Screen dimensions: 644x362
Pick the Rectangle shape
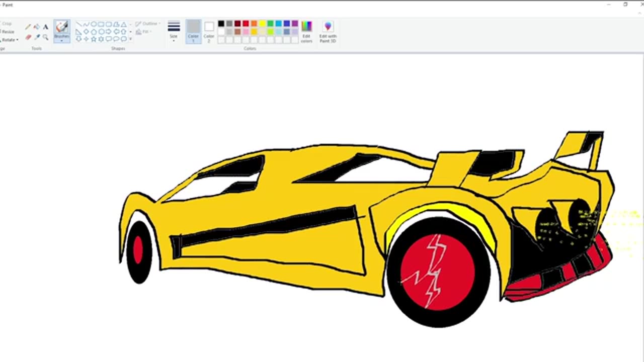[x=101, y=24]
